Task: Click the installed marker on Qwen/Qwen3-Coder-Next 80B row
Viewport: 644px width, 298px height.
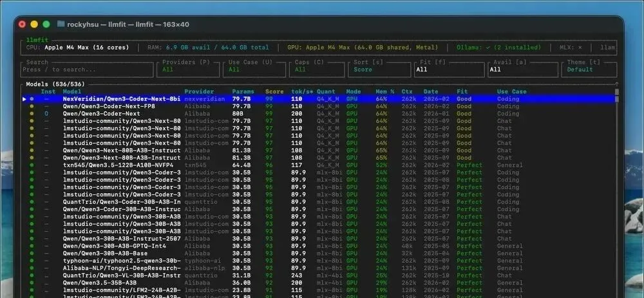Action: point(46,114)
